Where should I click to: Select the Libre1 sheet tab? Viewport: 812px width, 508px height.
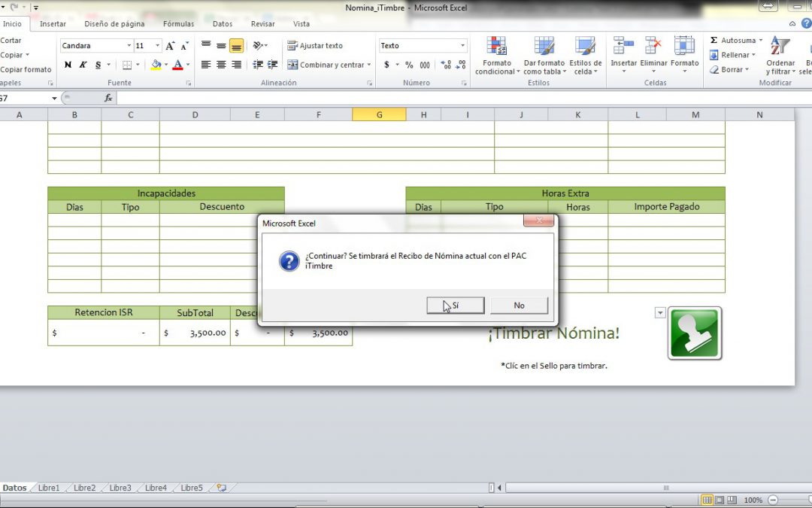click(x=49, y=488)
